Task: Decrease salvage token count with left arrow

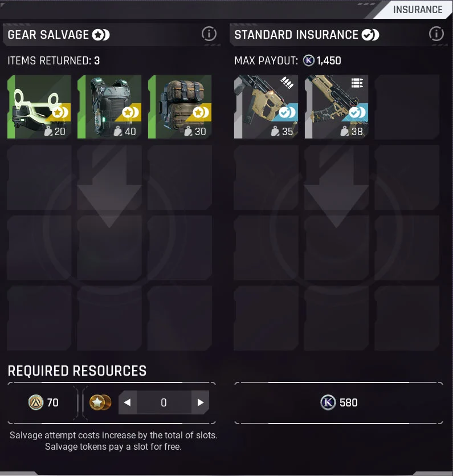Action: point(128,402)
